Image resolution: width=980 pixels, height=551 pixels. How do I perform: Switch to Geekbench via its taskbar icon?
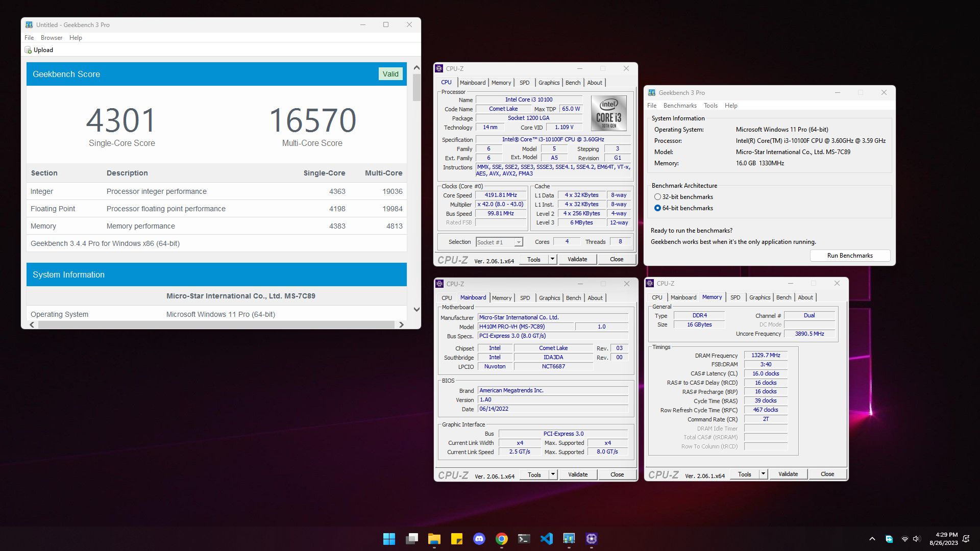569,539
